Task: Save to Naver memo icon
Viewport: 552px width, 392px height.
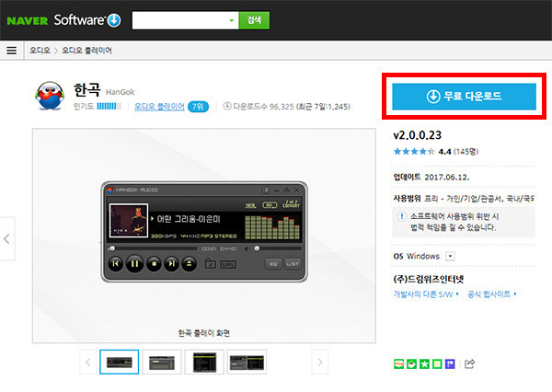Action: (437, 363)
